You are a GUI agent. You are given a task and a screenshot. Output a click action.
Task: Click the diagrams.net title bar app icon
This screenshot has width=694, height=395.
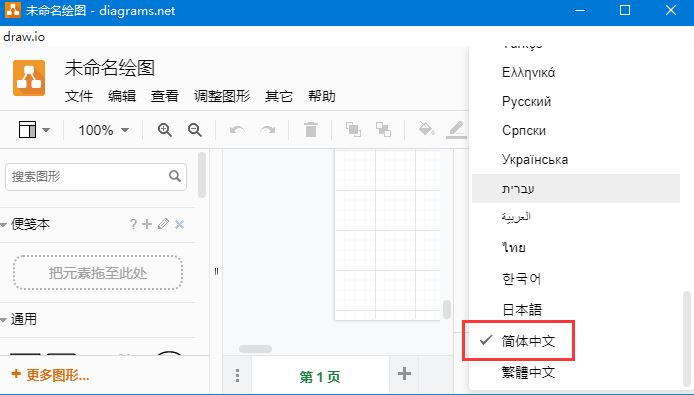12,10
